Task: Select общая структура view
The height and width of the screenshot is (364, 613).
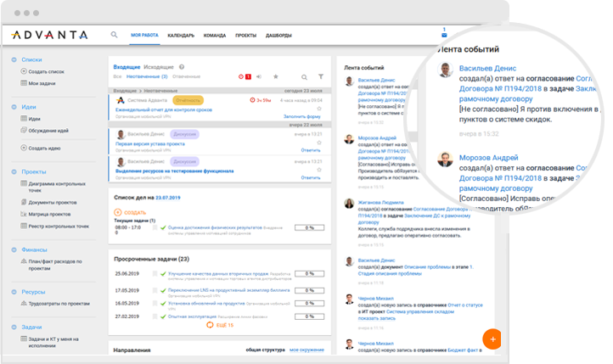Action: pos(265,350)
